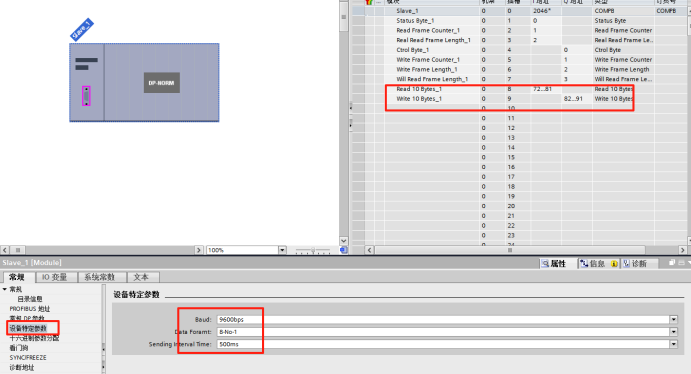This screenshot has width=691, height=374.
Task: Click the info icon next to 信息 tab
Action: pyautogui.click(x=614, y=263)
